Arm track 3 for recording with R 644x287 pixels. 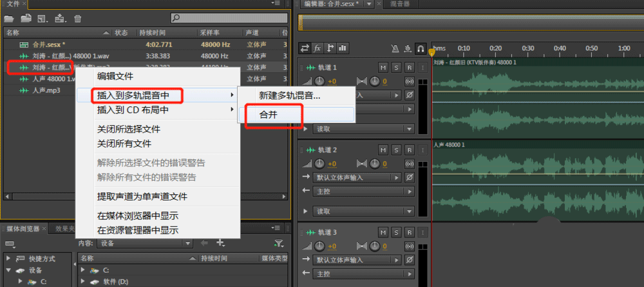click(x=409, y=232)
